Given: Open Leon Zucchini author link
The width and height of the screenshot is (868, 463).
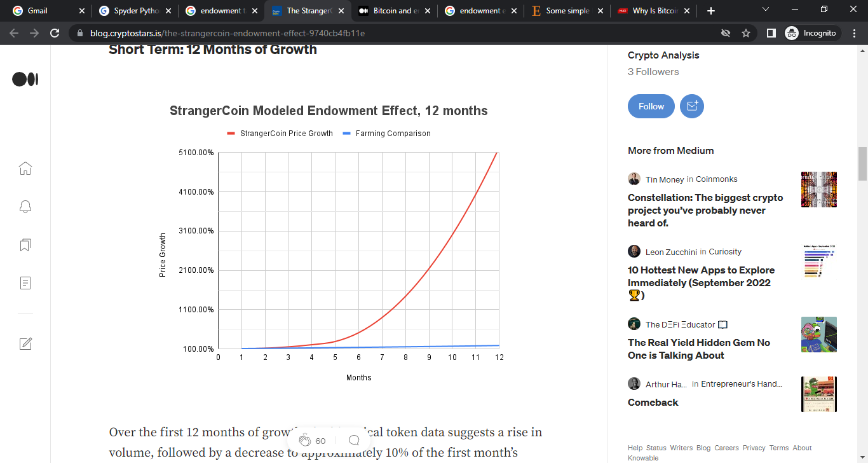Looking at the screenshot, I should (x=672, y=252).
